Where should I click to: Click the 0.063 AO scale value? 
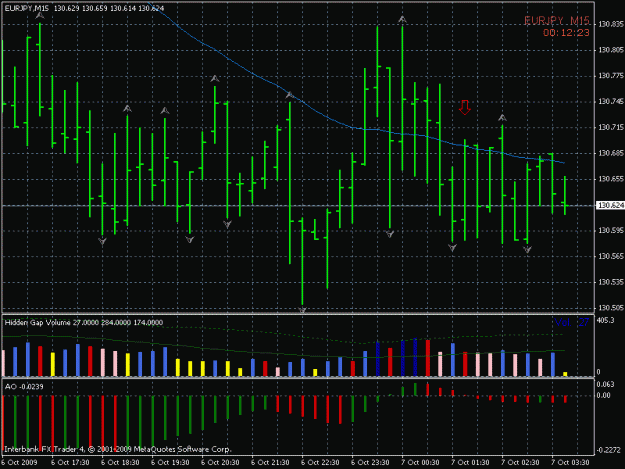pos(604,385)
